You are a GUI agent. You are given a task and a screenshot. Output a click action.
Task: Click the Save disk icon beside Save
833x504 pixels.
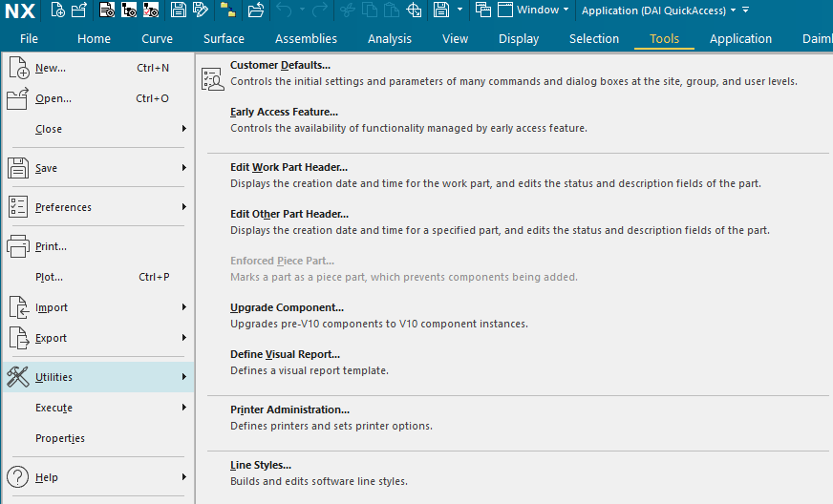tap(18, 168)
